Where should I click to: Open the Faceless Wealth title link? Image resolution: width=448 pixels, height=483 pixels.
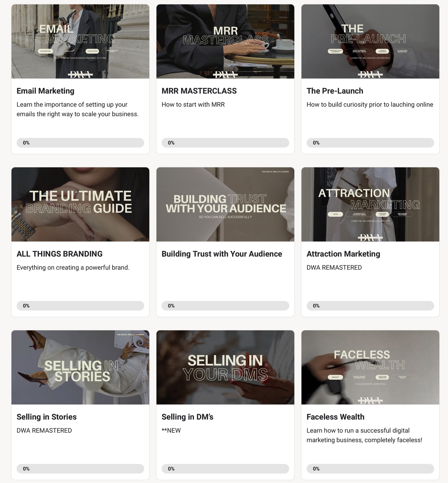coord(335,417)
